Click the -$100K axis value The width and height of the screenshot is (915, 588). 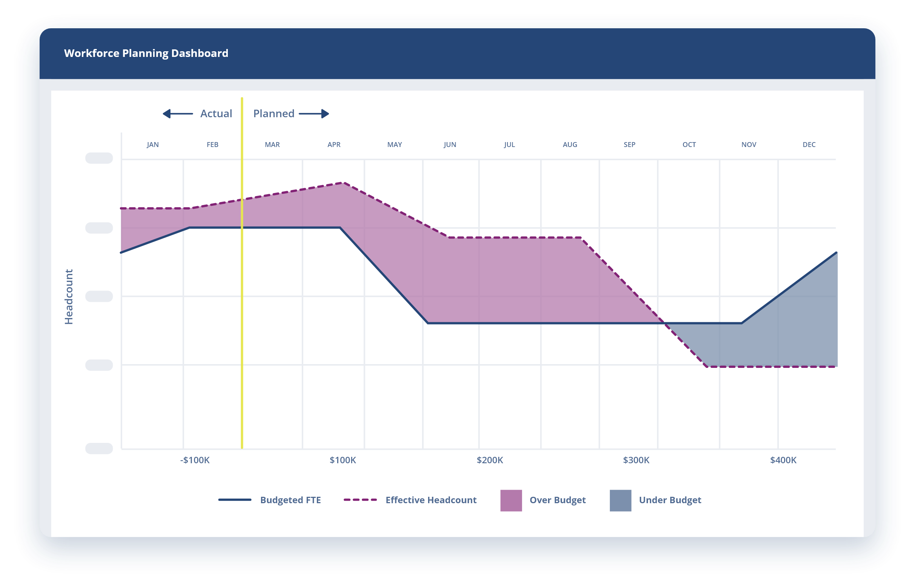click(x=195, y=460)
